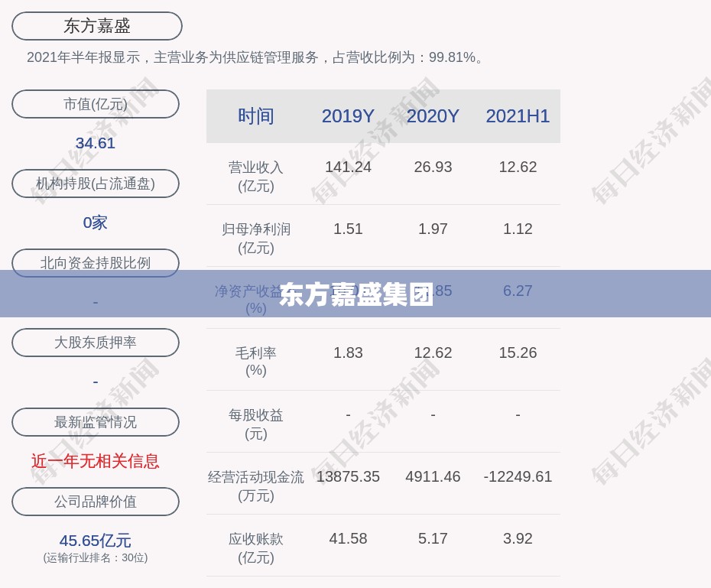Click the 公司品牌价值 pill
The image size is (711, 588).
(96, 502)
